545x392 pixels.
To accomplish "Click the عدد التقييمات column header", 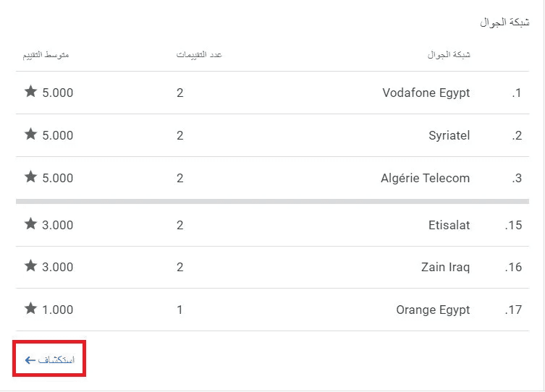I will coord(199,55).
